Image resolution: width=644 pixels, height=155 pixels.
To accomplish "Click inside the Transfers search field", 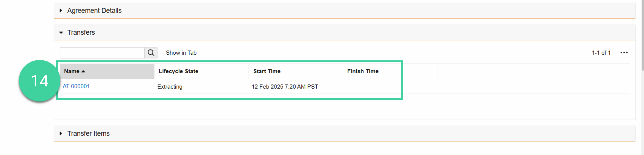I will (102, 53).
